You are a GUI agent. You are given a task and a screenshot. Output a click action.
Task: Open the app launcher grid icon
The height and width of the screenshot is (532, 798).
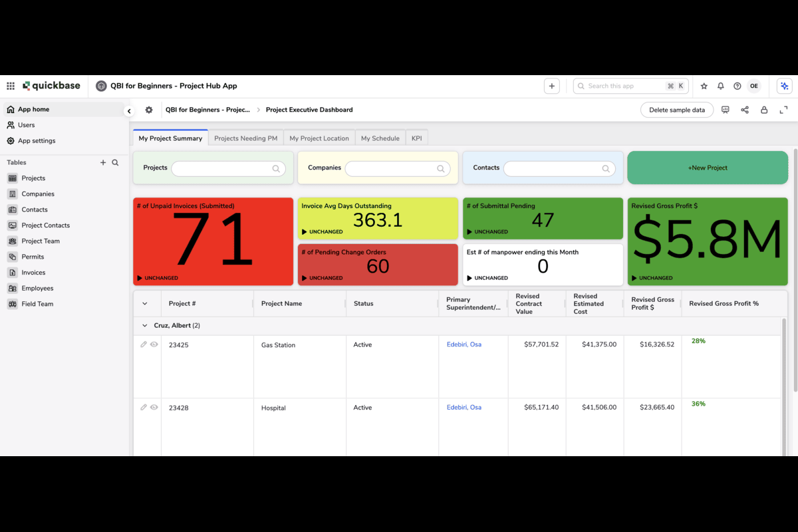click(x=11, y=86)
